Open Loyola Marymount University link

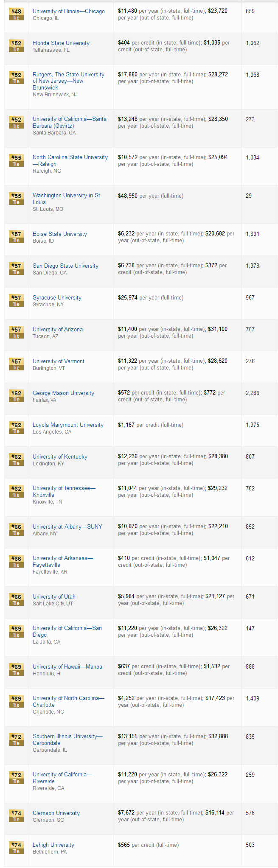pos(68,425)
